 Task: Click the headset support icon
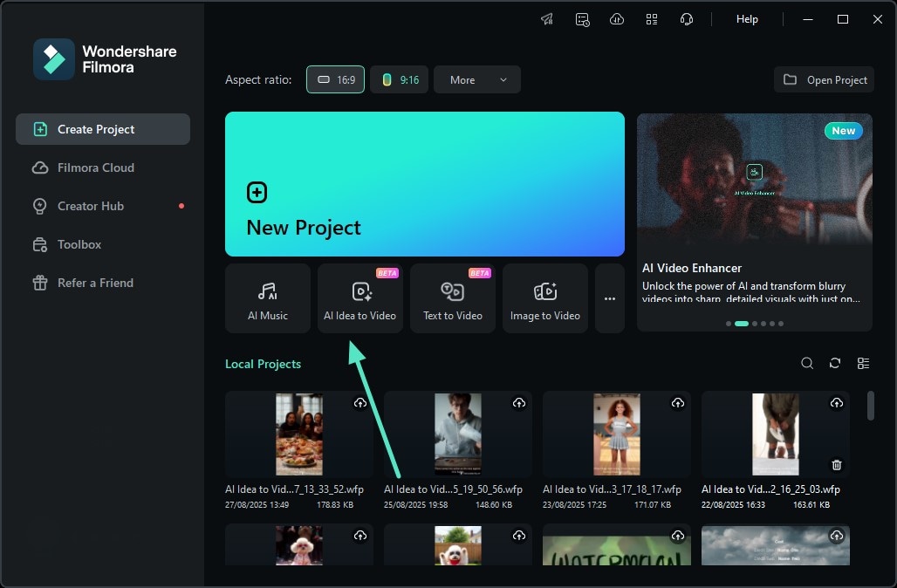click(687, 19)
